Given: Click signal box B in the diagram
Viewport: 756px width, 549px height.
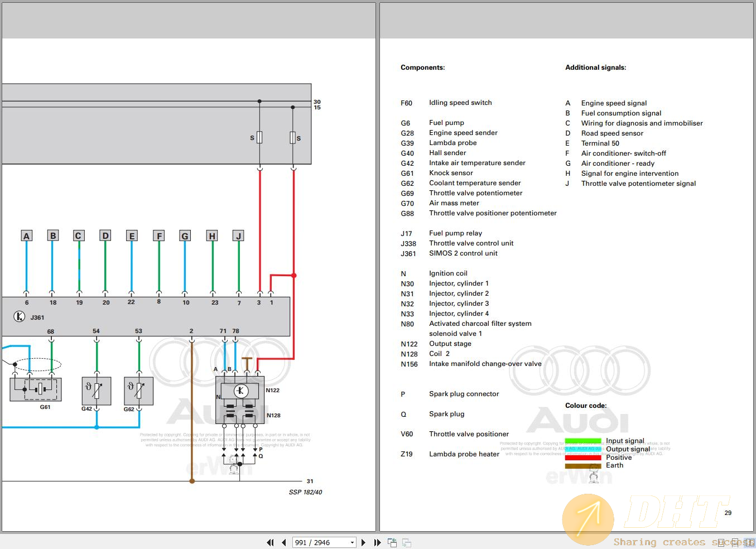Looking at the screenshot, I should pos(52,236).
